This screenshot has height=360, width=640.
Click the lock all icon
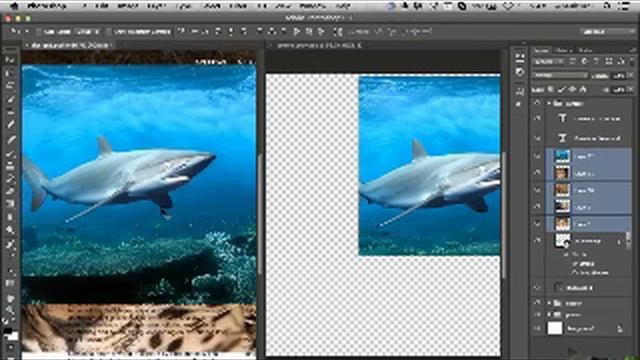click(583, 89)
